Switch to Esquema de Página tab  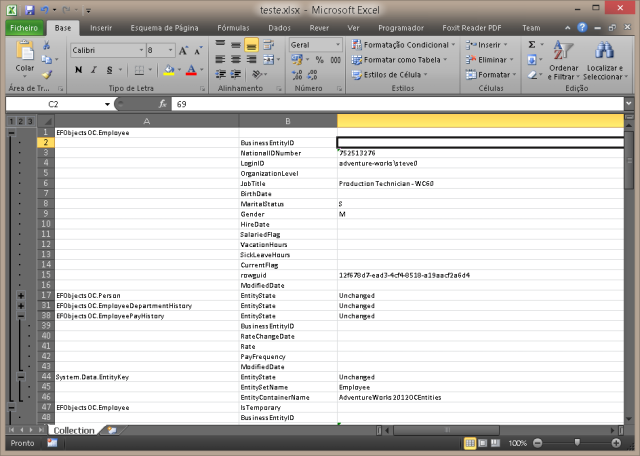(x=164, y=28)
